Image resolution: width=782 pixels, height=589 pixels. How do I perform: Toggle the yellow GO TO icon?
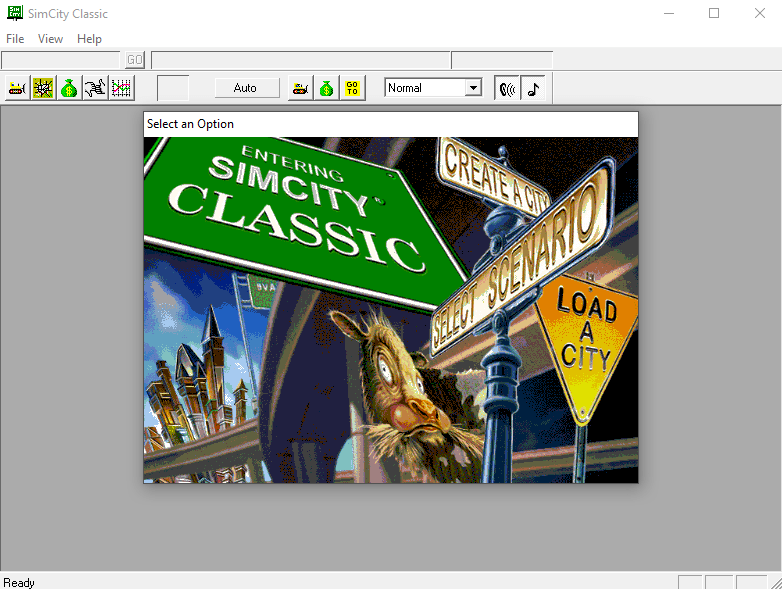point(353,88)
